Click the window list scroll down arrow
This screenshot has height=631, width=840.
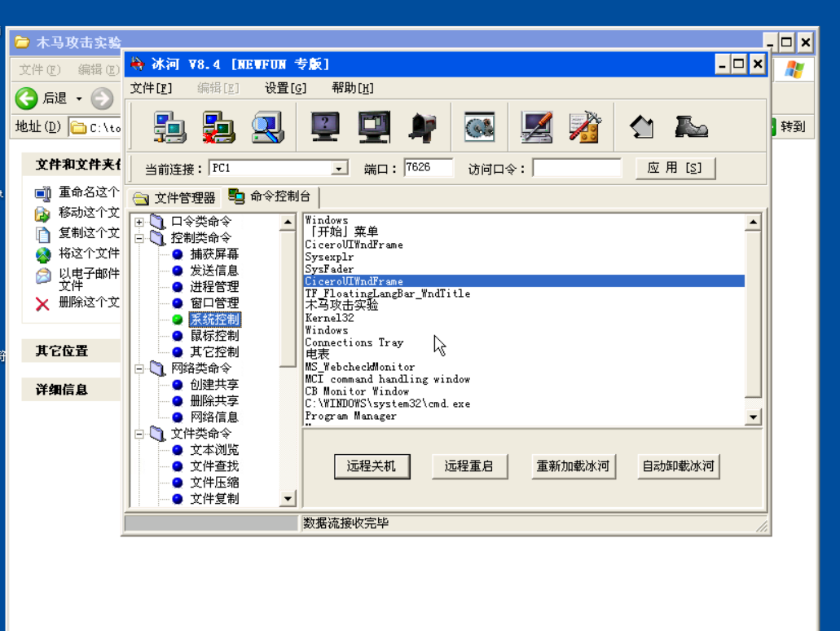(x=753, y=417)
